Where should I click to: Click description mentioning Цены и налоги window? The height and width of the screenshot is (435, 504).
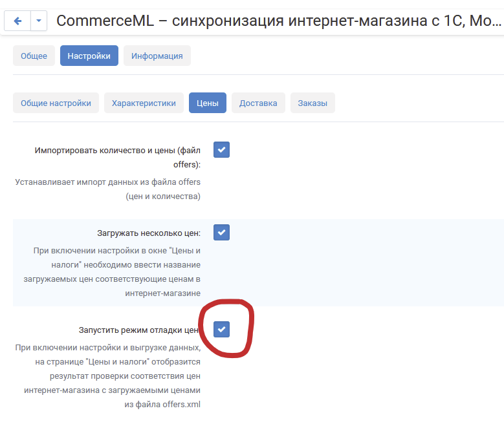116,271
